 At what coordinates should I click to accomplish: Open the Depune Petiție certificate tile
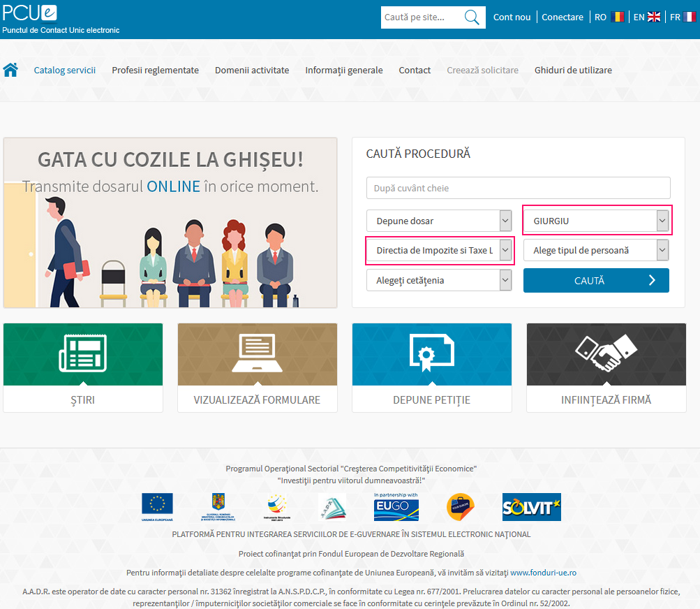click(432, 367)
